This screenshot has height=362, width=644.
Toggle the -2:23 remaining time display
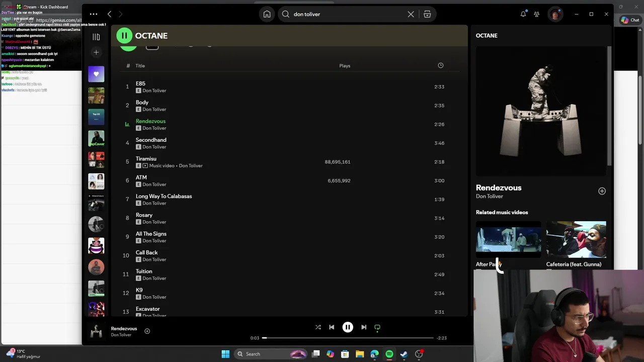[442, 338]
